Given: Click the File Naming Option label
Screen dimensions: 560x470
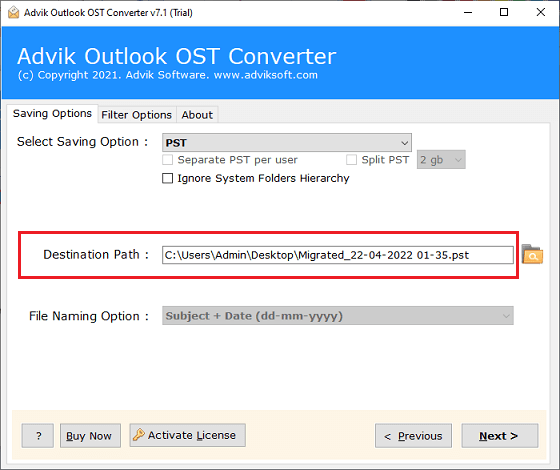Looking at the screenshot, I should [89, 316].
